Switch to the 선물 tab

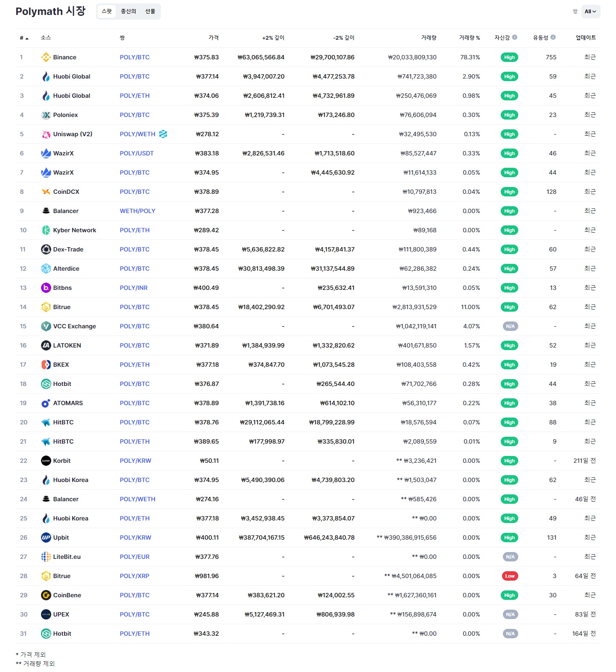click(150, 12)
